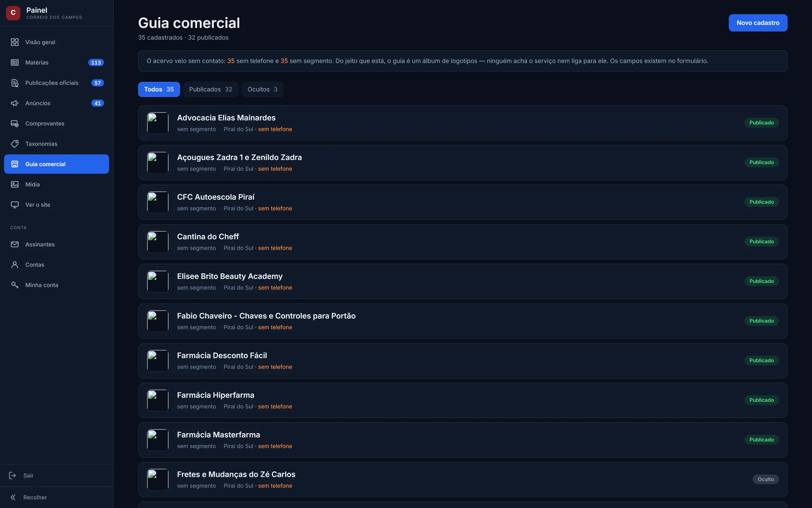812x508 pixels.
Task: Open the Visão geral menu item
Action: [57, 42]
